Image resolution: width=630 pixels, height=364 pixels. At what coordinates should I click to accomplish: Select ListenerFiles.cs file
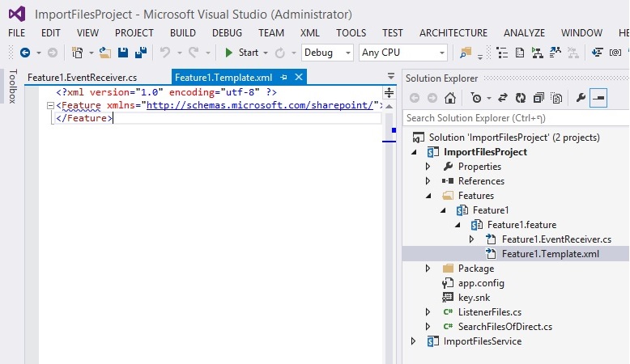click(x=489, y=312)
